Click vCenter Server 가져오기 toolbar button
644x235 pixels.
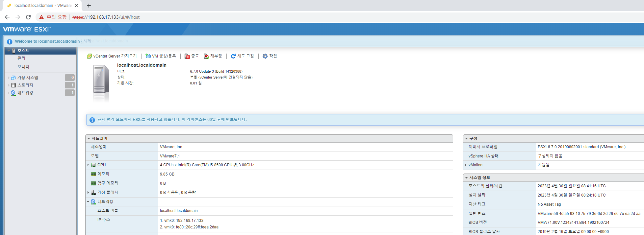pyautogui.click(x=112, y=56)
